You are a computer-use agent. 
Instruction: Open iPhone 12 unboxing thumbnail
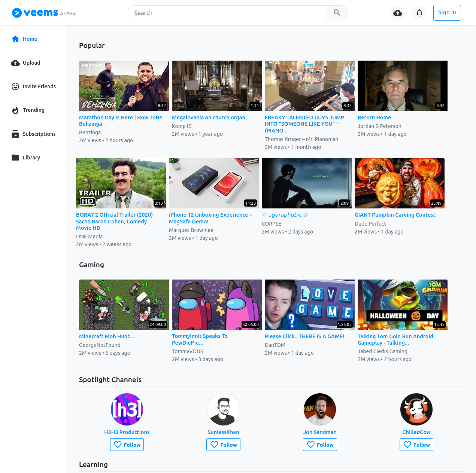click(x=214, y=183)
